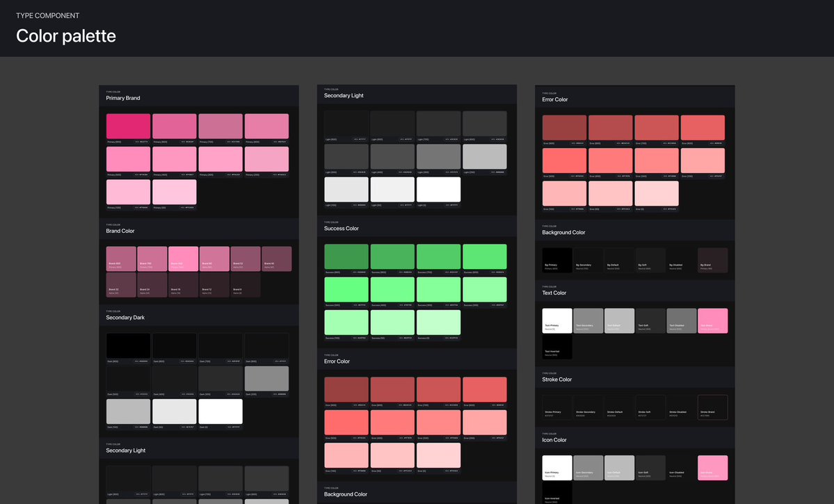Image resolution: width=834 pixels, height=504 pixels.
Task: Pick the Brand 32 swatch
Action: click(x=121, y=284)
